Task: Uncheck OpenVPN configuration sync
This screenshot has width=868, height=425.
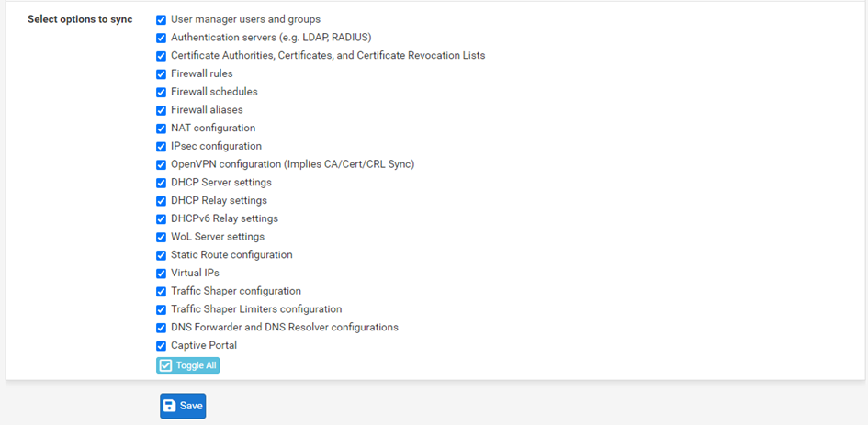Action: (x=161, y=165)
